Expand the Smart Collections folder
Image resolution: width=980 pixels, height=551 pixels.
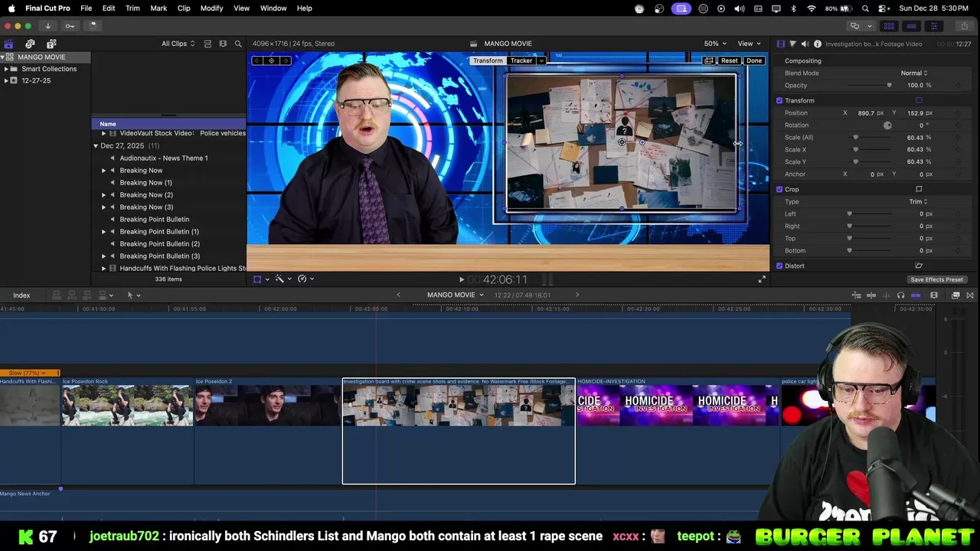[x=6, y=69]
